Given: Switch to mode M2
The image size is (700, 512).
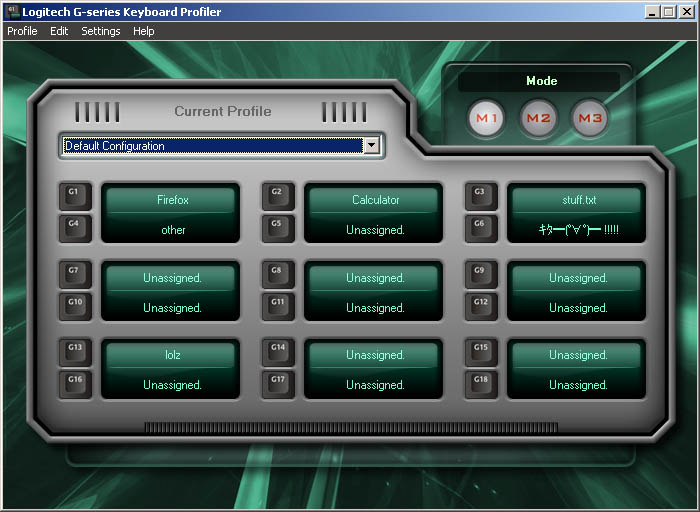Looking at the screenshot, I should click(x=538, y=118).
